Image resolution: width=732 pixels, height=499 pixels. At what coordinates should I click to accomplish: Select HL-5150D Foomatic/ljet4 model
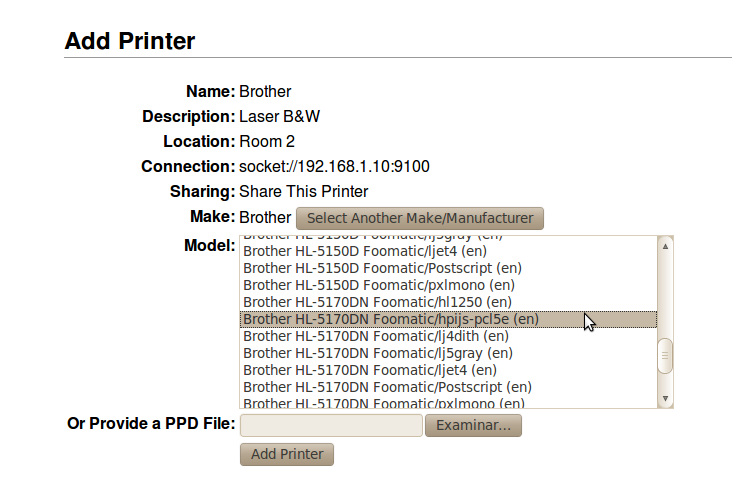pos(364,251)
